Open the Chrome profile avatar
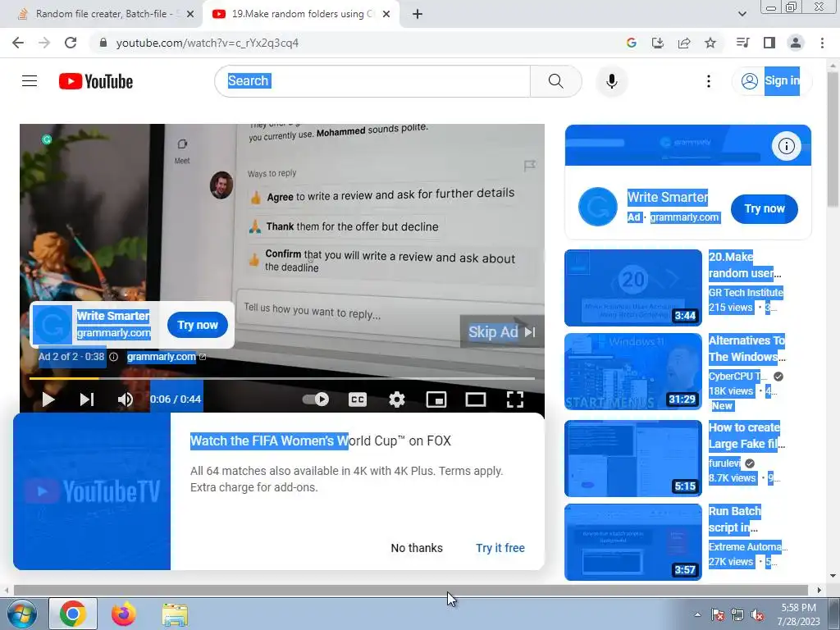The width and height of the screenshot is (840, 630). point(796,43)
